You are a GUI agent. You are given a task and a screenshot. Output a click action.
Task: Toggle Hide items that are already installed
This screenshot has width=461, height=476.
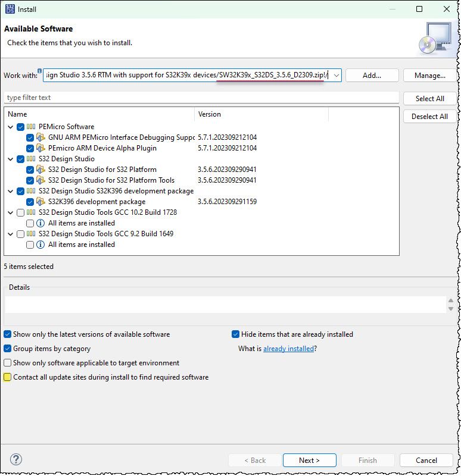(x=235, y=334)
